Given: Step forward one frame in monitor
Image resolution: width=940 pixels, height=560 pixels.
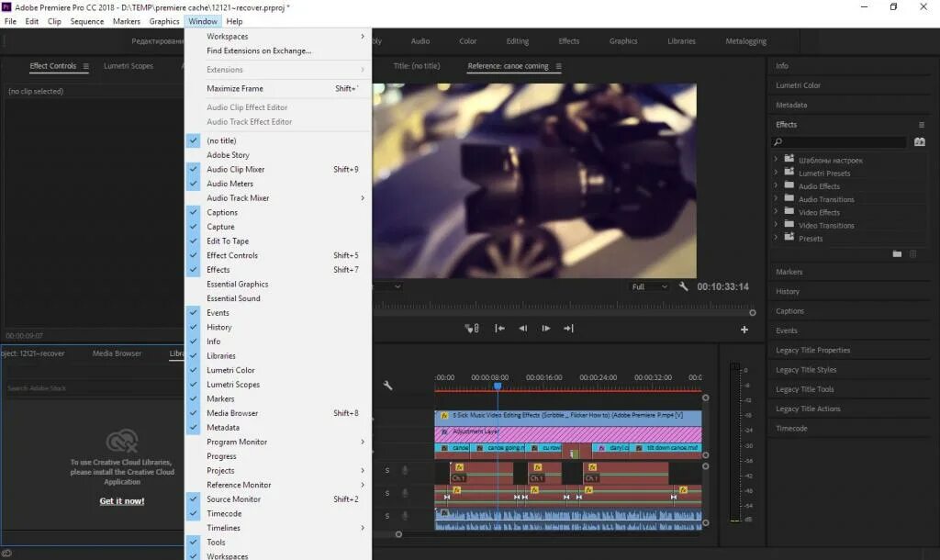Looking at the screenshot, I should tap(546, 329).
